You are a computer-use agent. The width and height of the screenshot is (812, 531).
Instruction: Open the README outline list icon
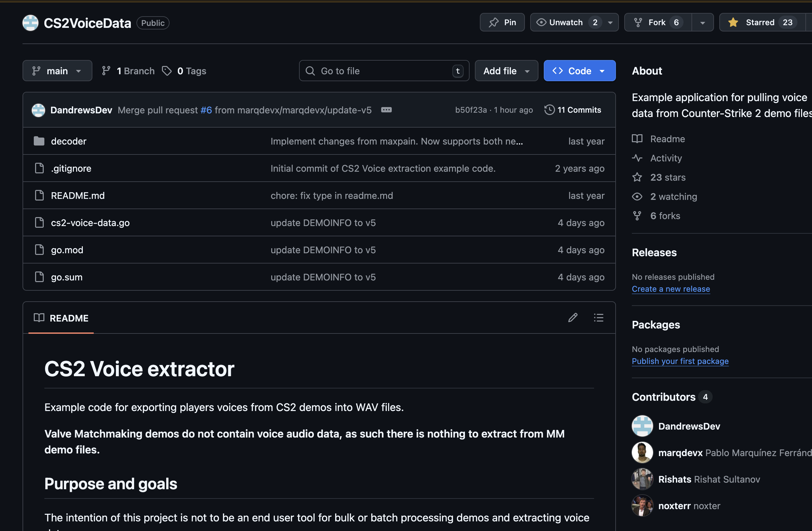(x=598, y=318)
